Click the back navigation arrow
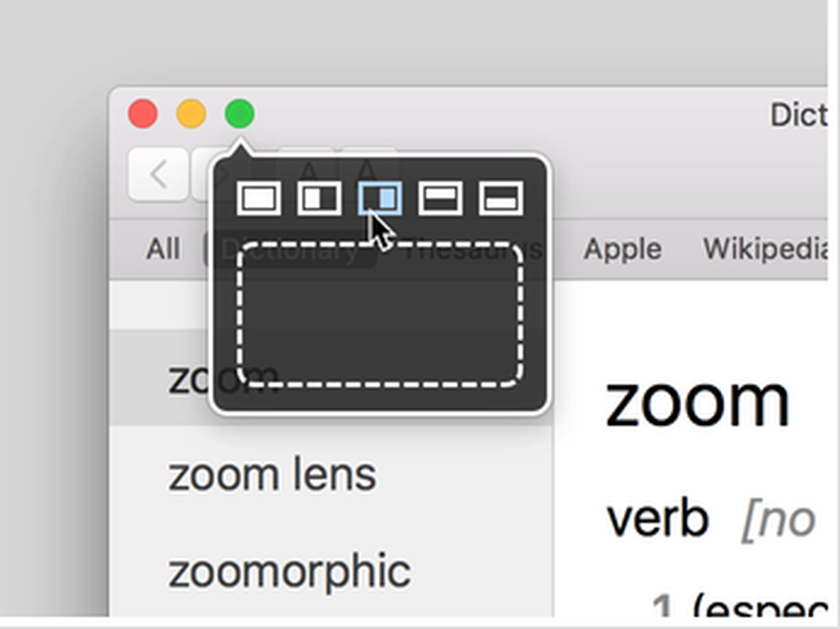Viewport: 840px width, 629px height. 157,174
